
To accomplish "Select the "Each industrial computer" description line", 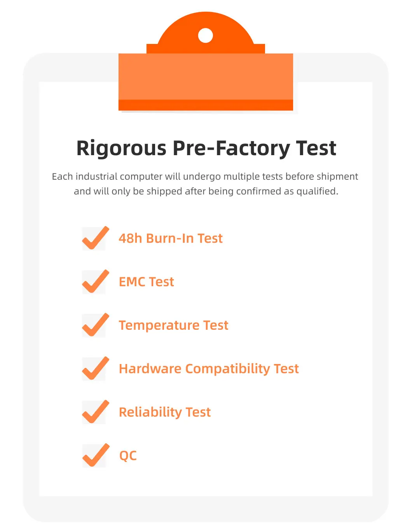I will click(x=205, y=177).
